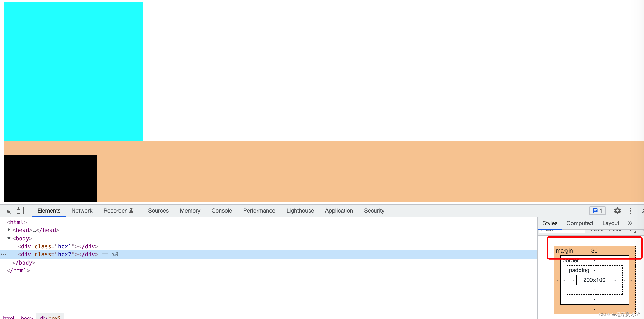Open the Console tab
644x319 pixels.
tap(221, 211)
